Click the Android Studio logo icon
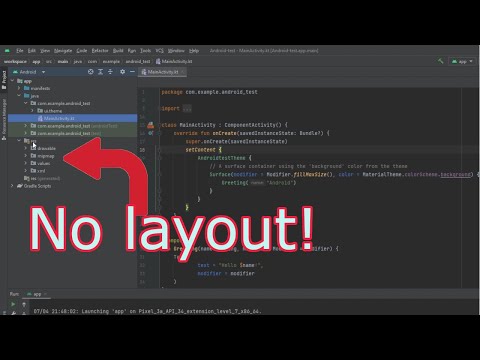 point(7,51)
